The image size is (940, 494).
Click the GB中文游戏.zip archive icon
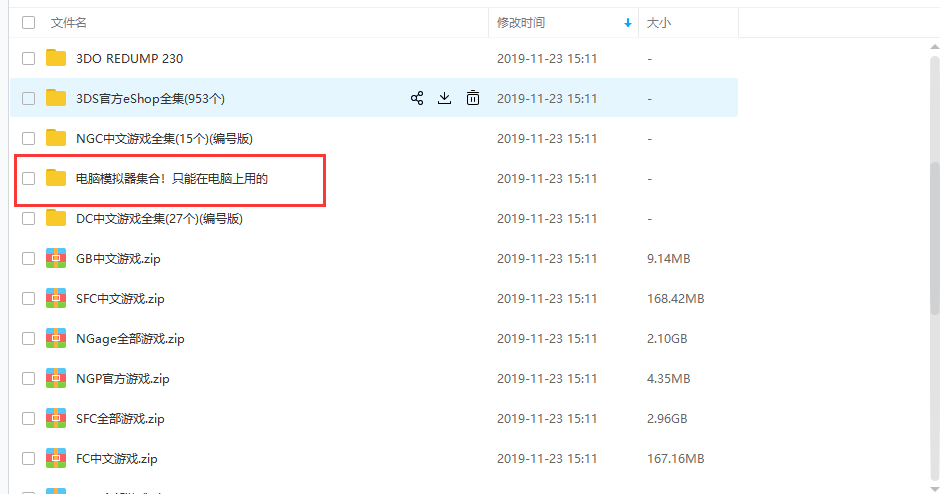point(56,258)
